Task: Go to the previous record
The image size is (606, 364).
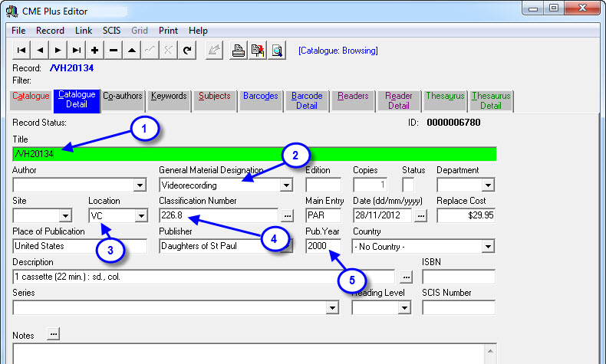Action: [40, 51]
